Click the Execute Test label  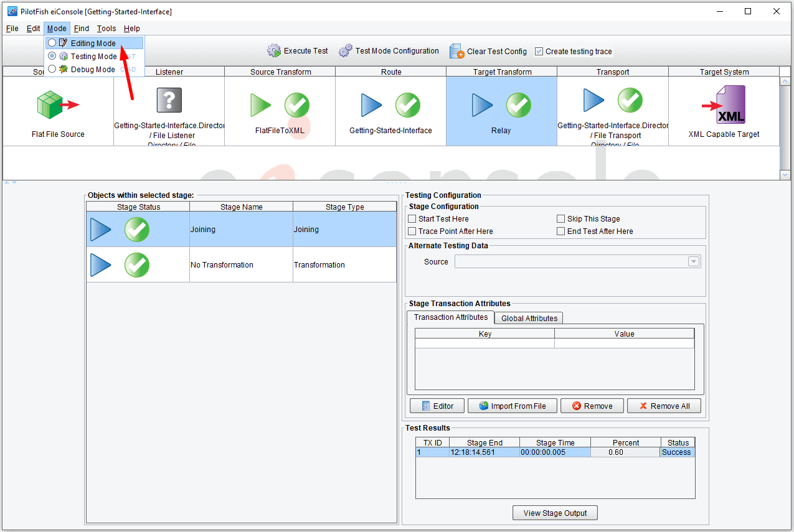[x=306, y=51]
